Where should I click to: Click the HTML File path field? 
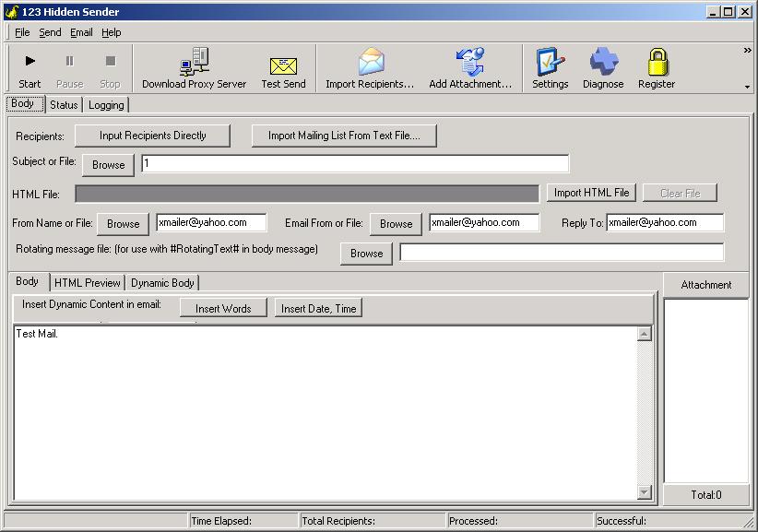307,194
